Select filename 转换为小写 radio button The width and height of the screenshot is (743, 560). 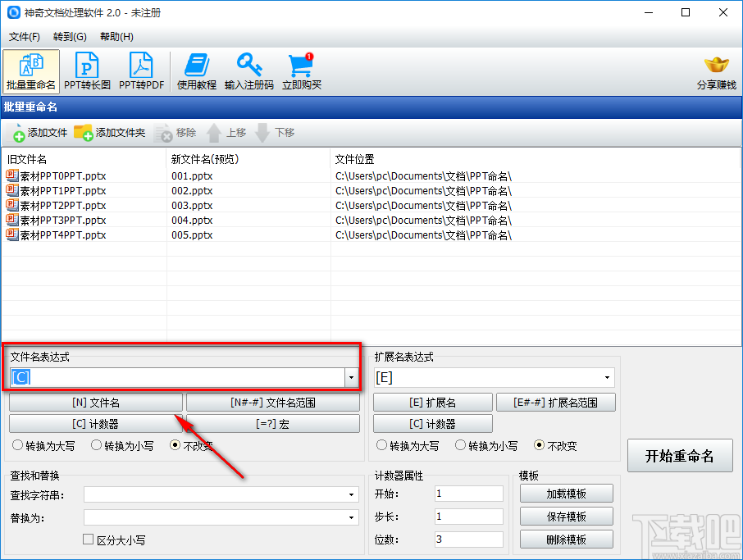pos(96,445)
